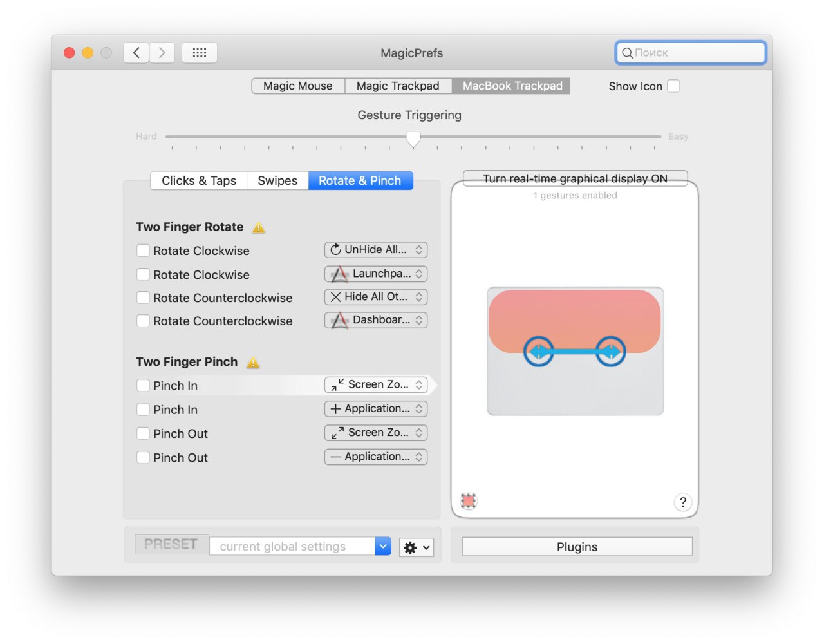
Task: Check Pinch In for Screen Zoom
Action: pyautogui.click(x=143, y=386)
